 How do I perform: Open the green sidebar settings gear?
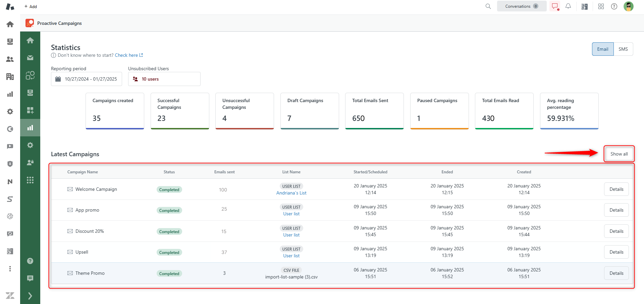click(30, 145)
